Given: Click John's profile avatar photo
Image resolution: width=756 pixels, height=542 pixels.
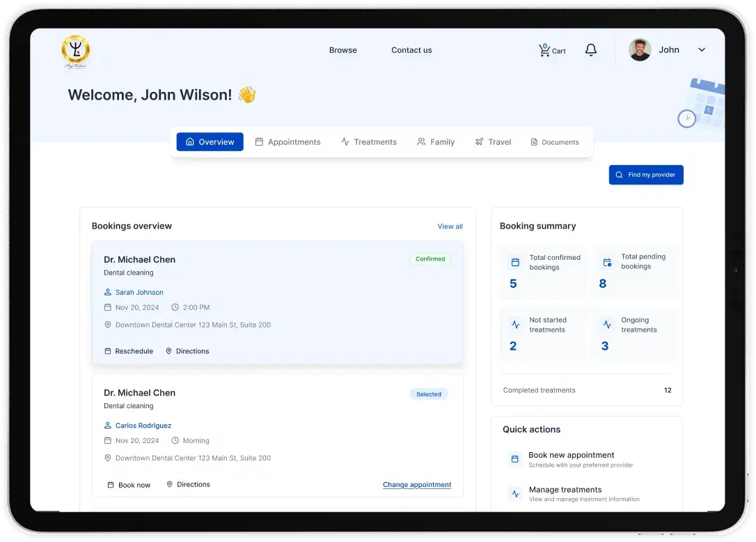Looking at the screenshot, I should (640, 49).
